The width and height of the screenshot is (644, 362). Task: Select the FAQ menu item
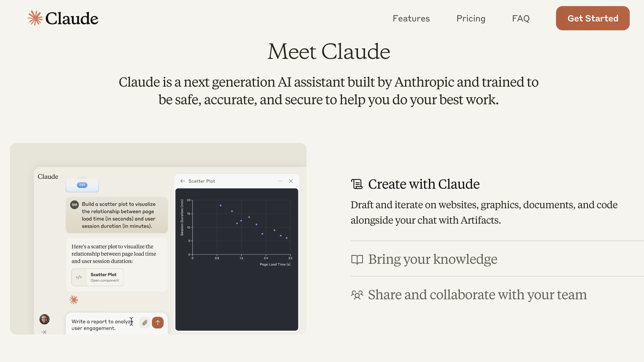(521, 18)
